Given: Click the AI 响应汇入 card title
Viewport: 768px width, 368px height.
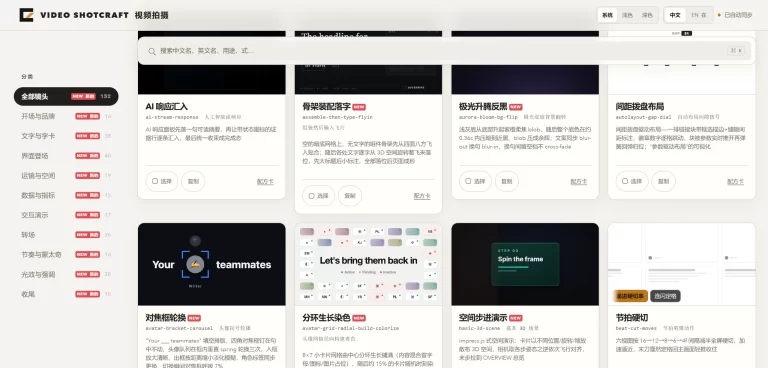Looking at the screenshot, I should (167, 106).
